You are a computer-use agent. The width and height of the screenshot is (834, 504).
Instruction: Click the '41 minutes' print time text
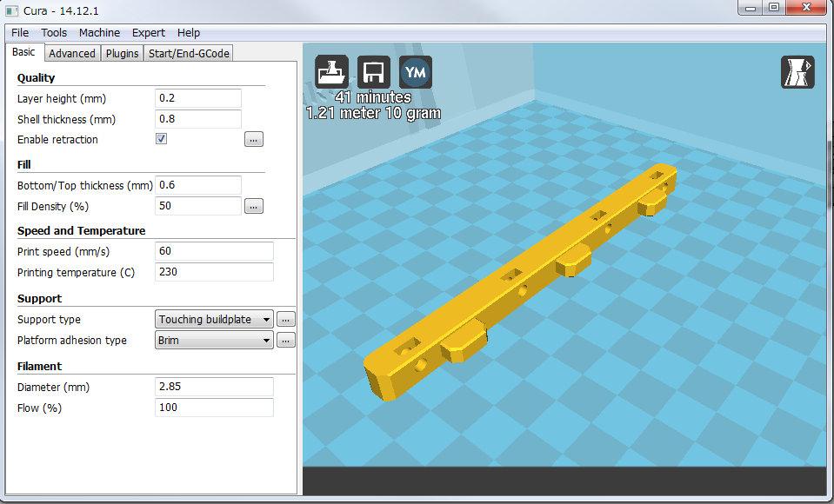pos(373,97)
